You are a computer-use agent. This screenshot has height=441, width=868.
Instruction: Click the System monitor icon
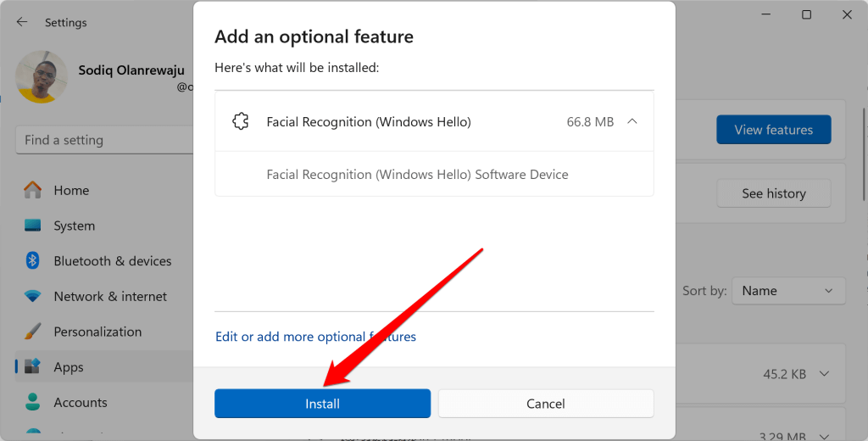[x=33, y=226]
